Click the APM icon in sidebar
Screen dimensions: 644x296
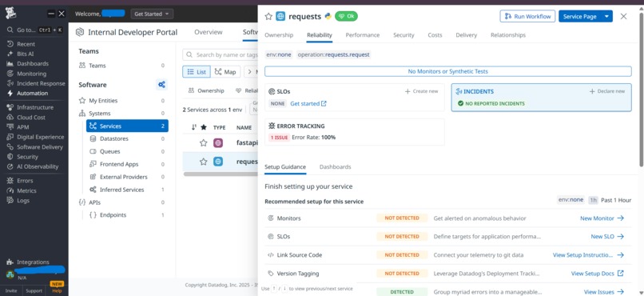[x=10, y=127]
